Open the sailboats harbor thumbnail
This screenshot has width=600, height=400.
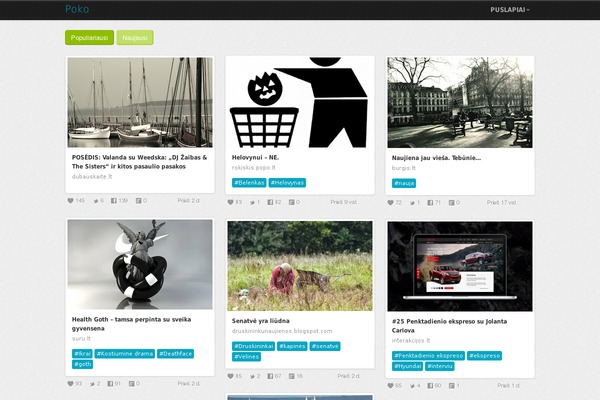(140, 102)
